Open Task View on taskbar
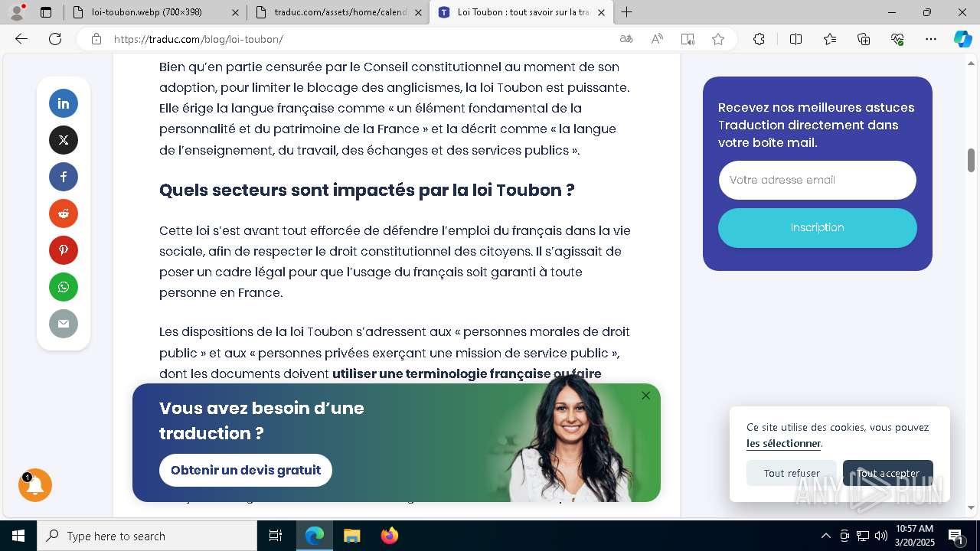Viewport: 980px width, 551px height. pos(276,536)
